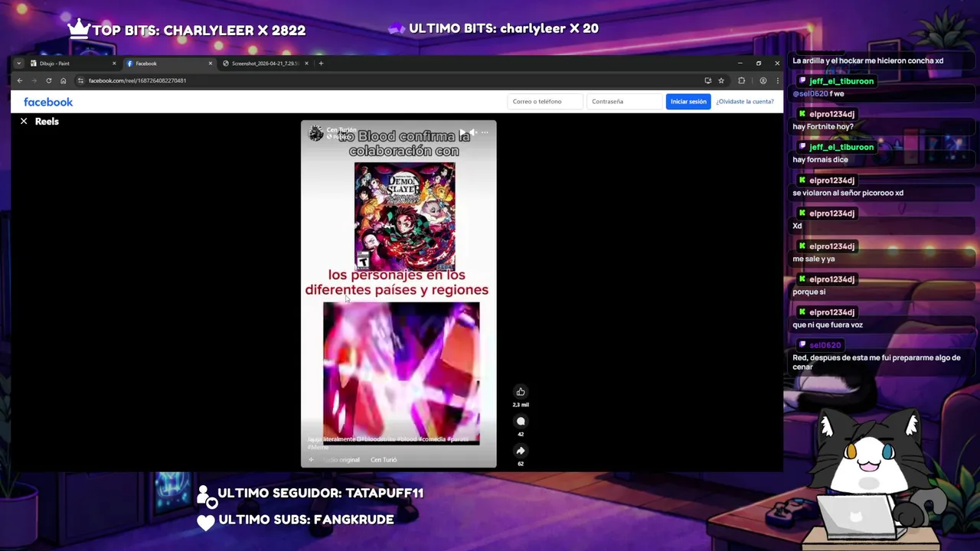View site information icon in address bar
The width and height of the screenshot is (980, 551).
point(80,80)
